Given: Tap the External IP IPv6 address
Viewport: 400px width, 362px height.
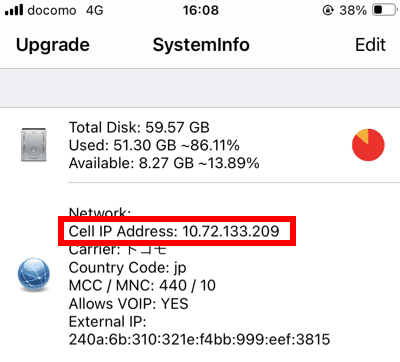Looking at the screenshot, I should 199,340.
